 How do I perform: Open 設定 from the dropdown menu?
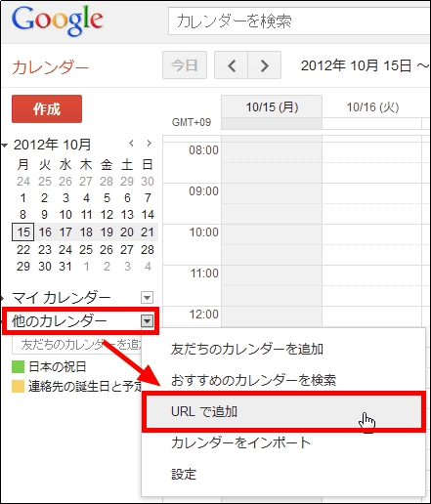(283, 474)
